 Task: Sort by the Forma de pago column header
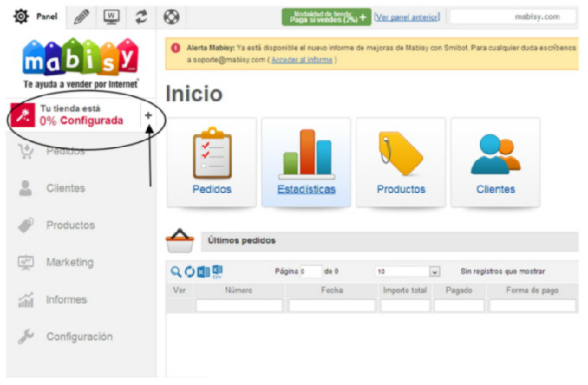532,290
